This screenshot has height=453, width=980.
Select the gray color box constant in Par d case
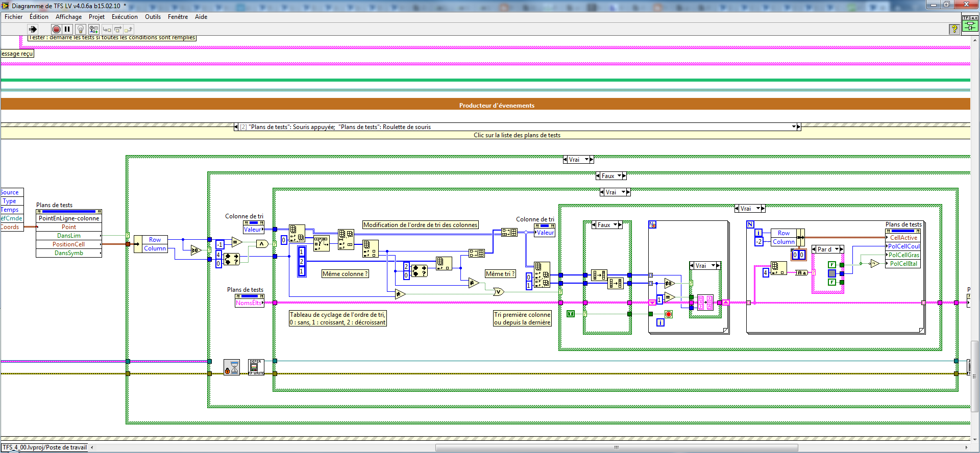[x=832, y=273]
